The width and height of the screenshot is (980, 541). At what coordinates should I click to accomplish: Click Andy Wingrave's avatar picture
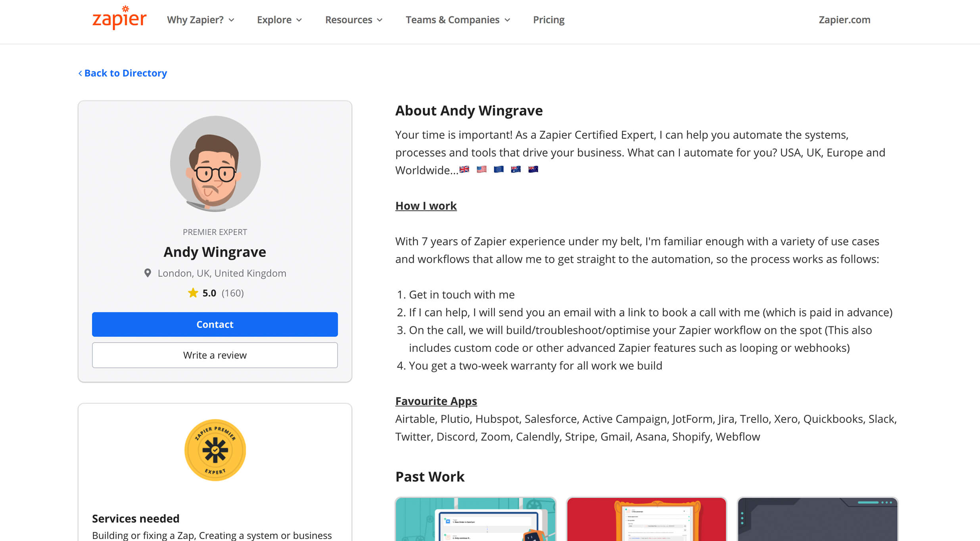point(215,163)
